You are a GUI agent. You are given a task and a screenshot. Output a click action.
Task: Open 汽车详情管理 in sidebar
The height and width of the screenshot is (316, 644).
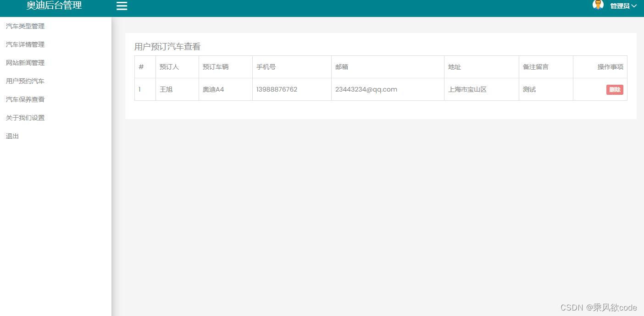point(25,44)
